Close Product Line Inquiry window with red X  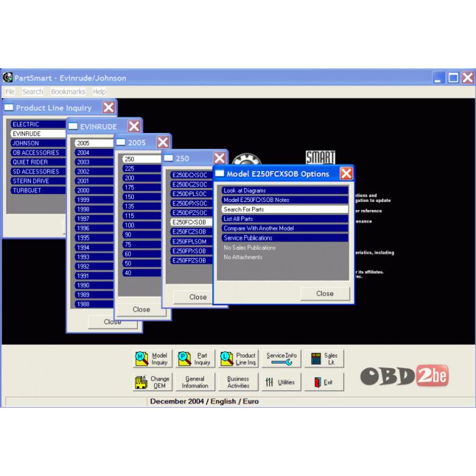click(109, 107)
